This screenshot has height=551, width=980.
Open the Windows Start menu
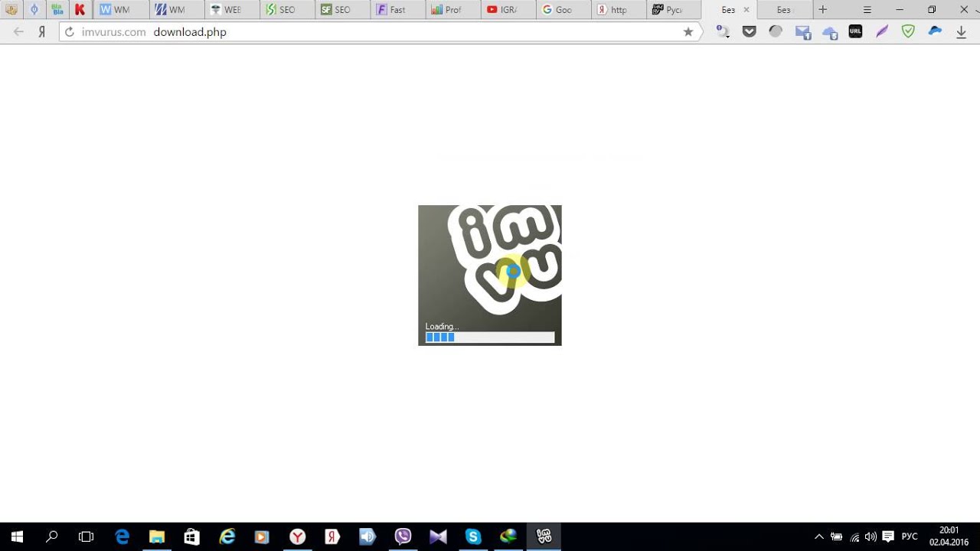coord(17,536)
